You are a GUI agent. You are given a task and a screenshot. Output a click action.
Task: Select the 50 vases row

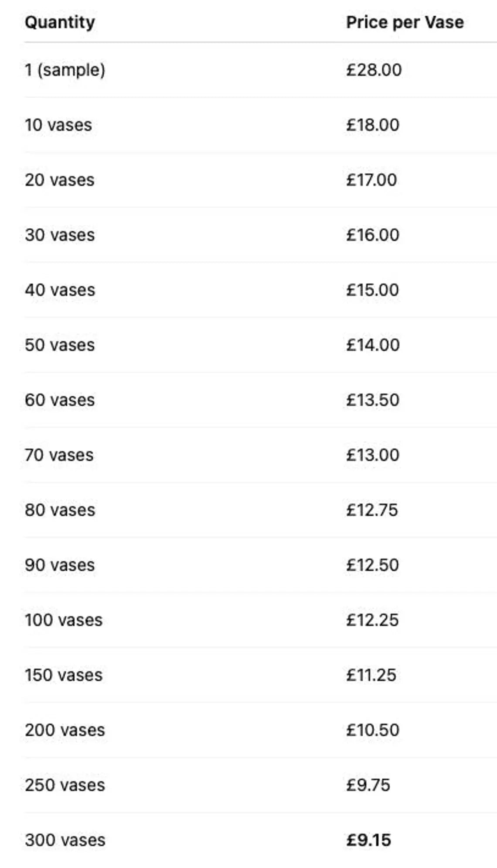click(261, 345)
